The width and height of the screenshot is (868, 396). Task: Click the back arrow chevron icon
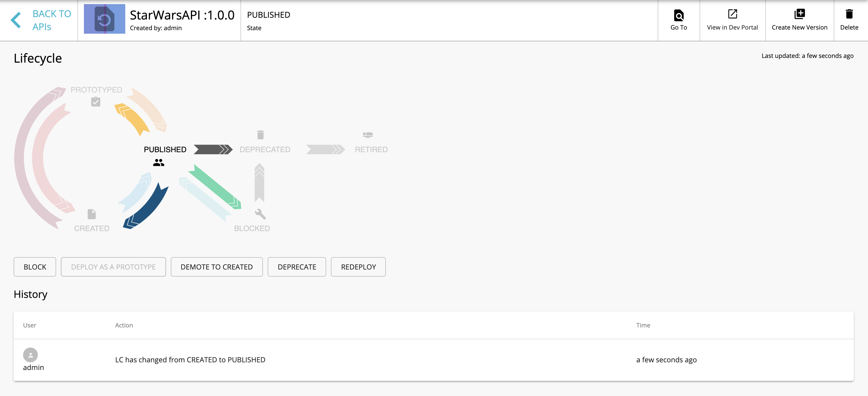click(16, 20)
